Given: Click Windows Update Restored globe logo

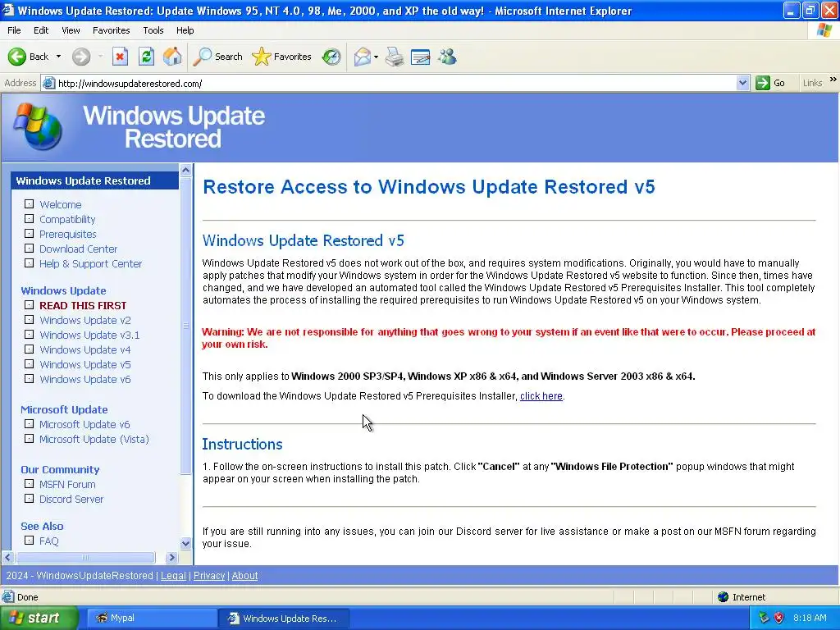Looking at the screenshot, I should 38,126.
